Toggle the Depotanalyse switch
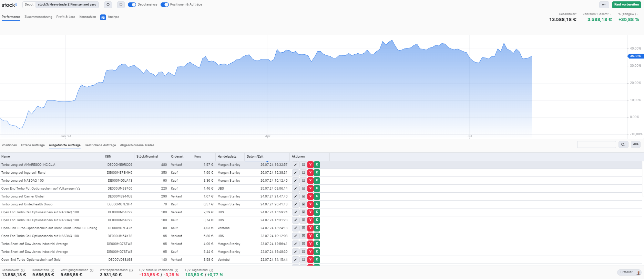Screen dimensions: 644x279 pos(132,4)
